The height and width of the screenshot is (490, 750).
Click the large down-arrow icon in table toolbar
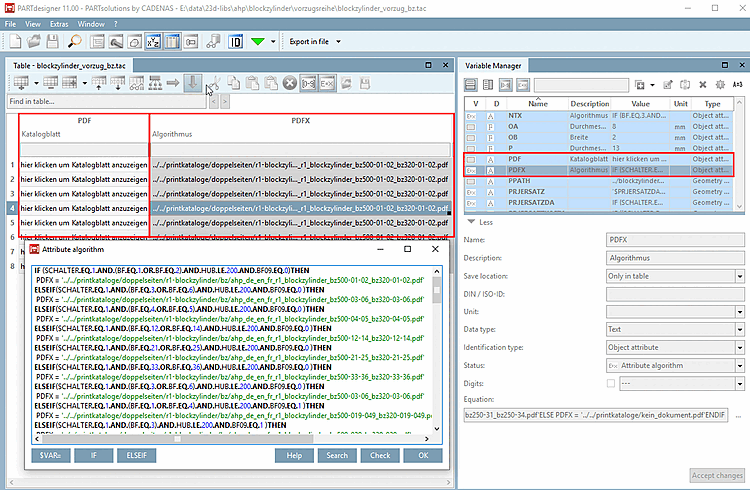[x=193, y=83]
